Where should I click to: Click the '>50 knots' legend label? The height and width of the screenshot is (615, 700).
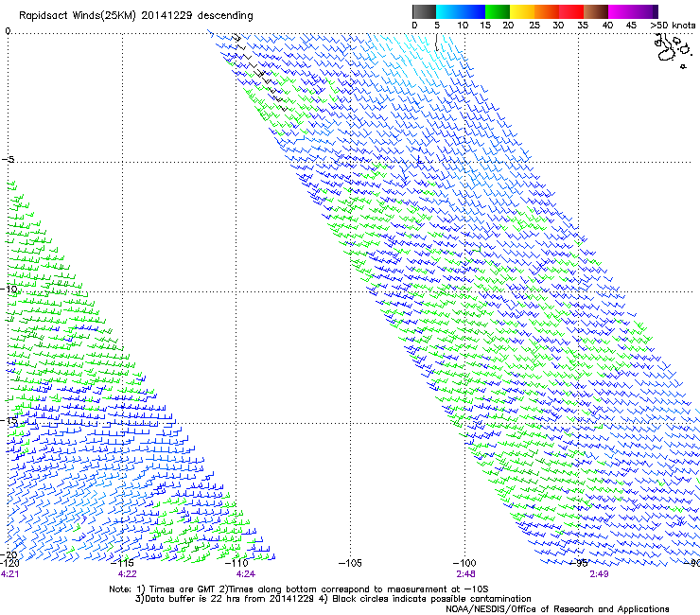point(673,26)
